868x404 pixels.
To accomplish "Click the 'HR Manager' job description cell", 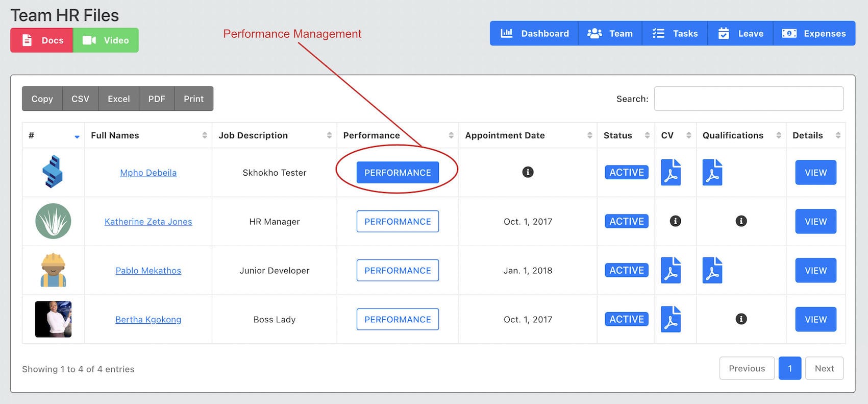I will (275, 222).
